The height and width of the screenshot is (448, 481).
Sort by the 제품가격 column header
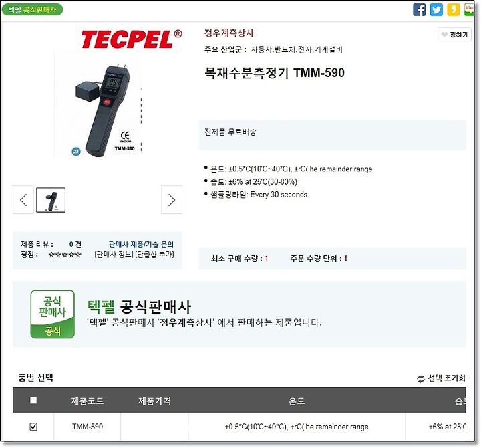point(154,401)
